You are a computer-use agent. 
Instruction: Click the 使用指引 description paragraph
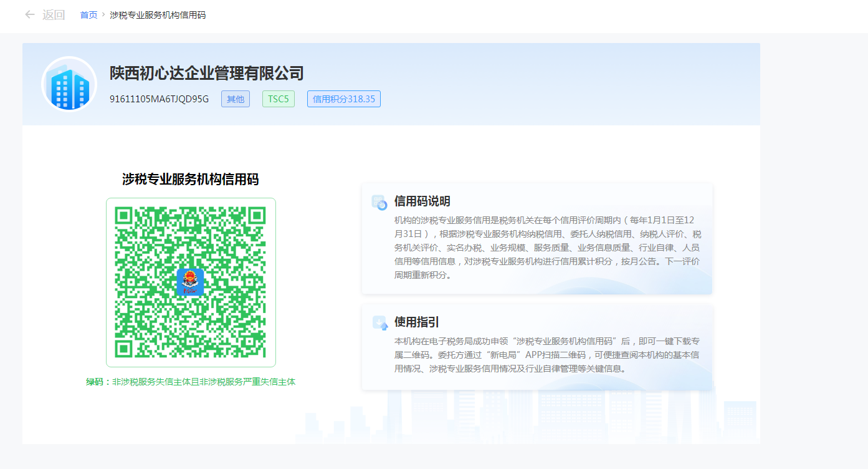[x=547, y=355]
